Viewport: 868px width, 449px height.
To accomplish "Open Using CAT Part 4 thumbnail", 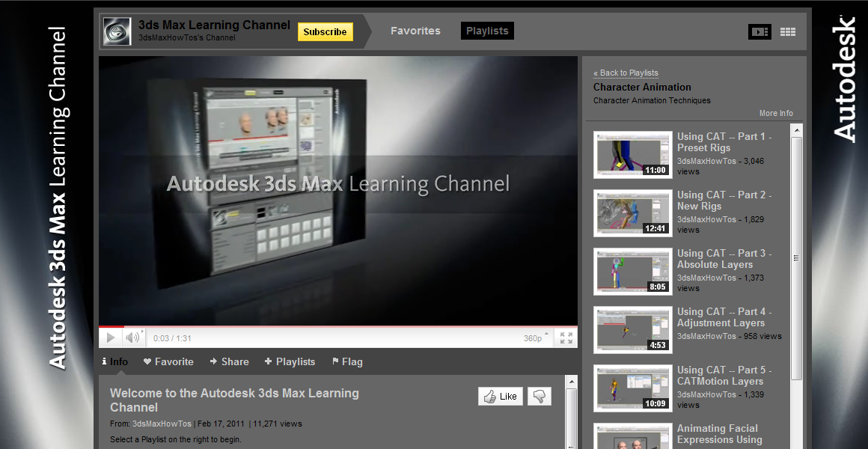I will (x=633, y=330).
